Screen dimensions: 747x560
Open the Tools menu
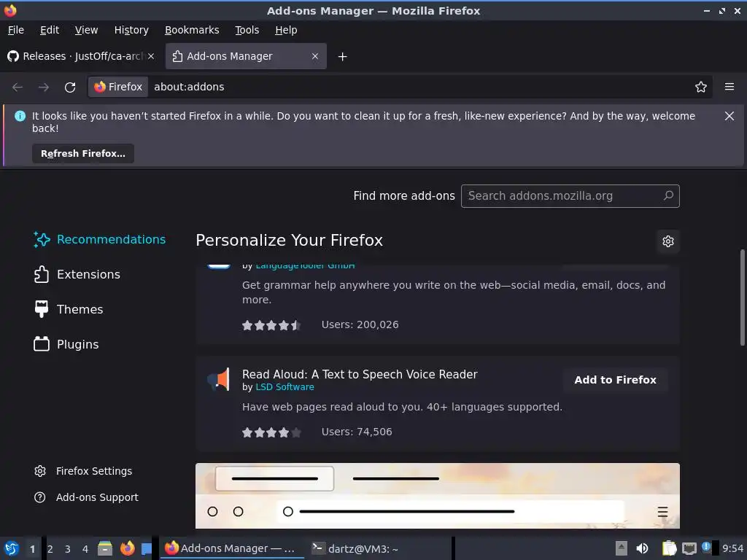coord(247,30)
